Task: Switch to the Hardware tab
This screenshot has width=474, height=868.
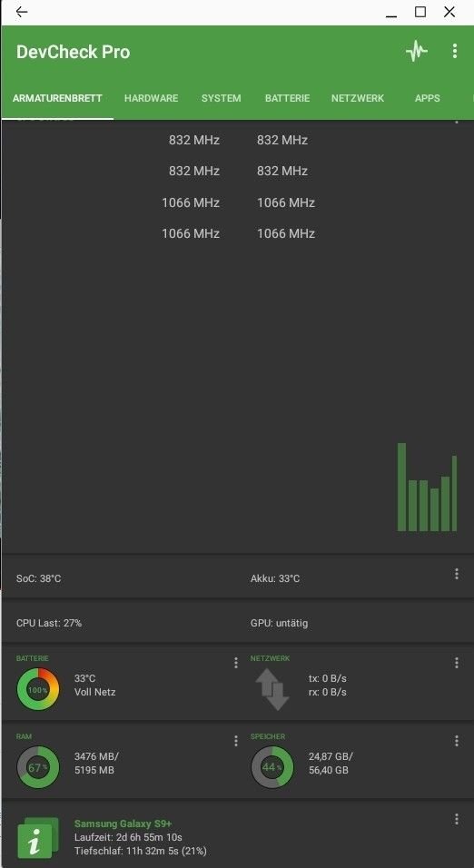Action: click(151, 98)
